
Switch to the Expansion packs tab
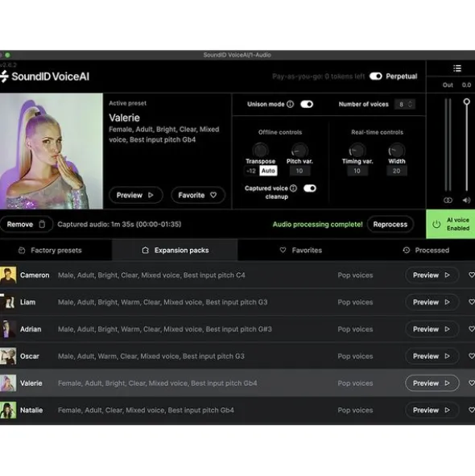point(176,250)
